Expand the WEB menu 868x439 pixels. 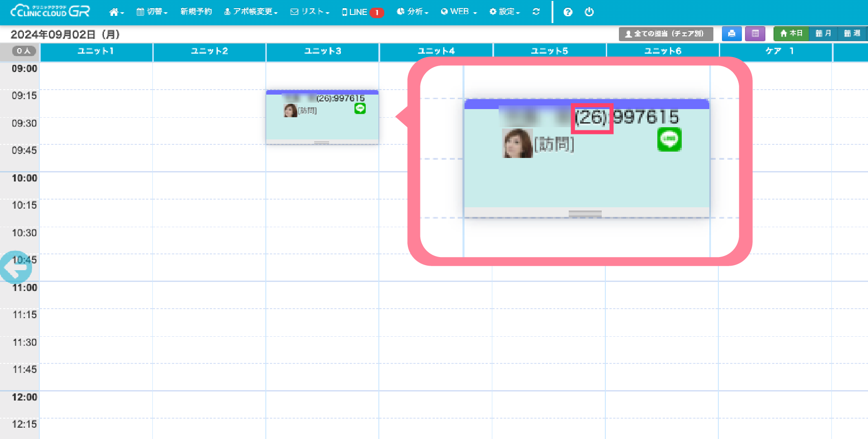pyautogui.click(x=459, y=12)
